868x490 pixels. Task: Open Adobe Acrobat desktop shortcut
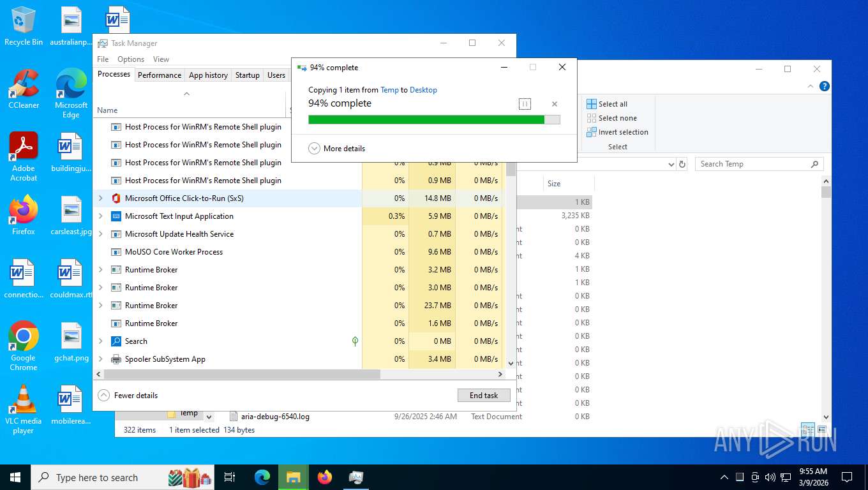pos(24,157)
